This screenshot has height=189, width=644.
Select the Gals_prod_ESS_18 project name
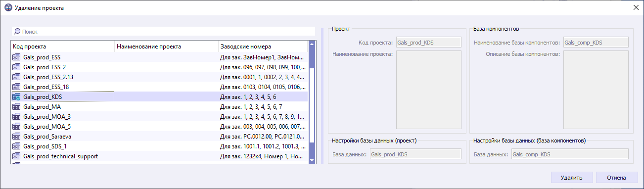pyautogui.click(x=46, y=87)
